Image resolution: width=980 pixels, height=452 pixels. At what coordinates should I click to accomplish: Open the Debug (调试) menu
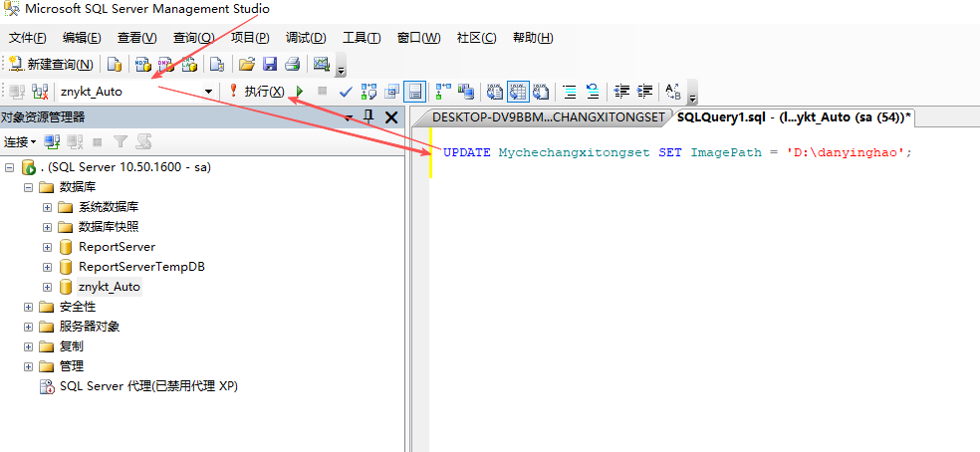pos(306,38)
